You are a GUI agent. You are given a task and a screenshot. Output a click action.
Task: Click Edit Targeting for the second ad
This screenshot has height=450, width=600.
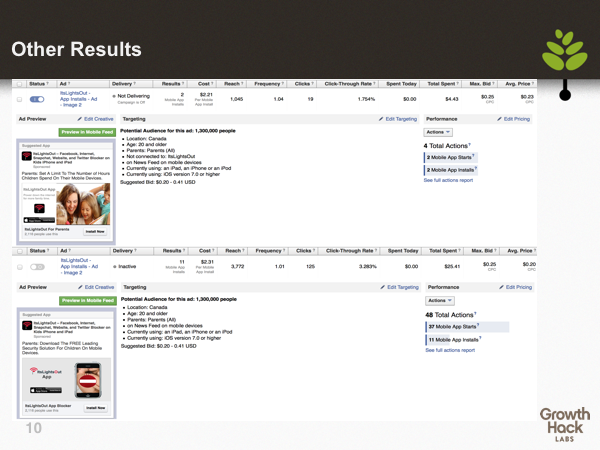coord(403,287)
